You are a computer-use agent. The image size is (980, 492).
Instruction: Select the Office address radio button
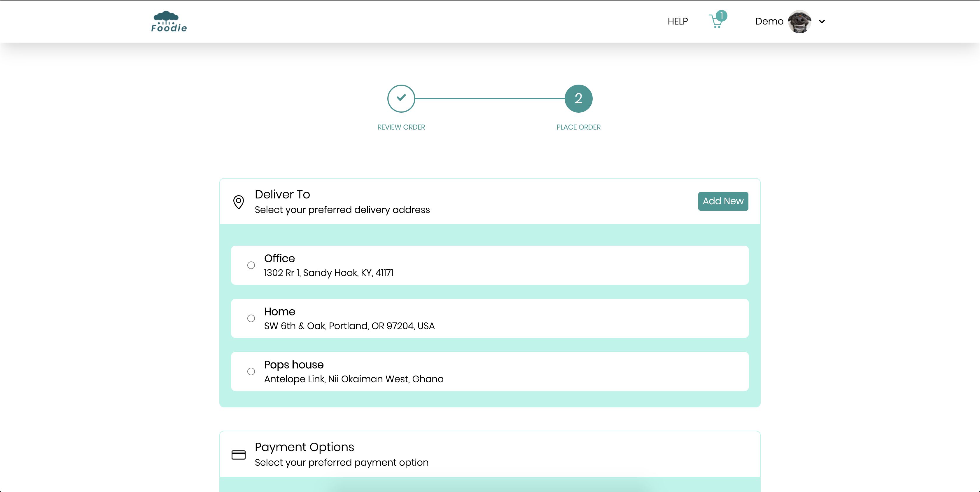pyautogui.click(x=251, y=265)
